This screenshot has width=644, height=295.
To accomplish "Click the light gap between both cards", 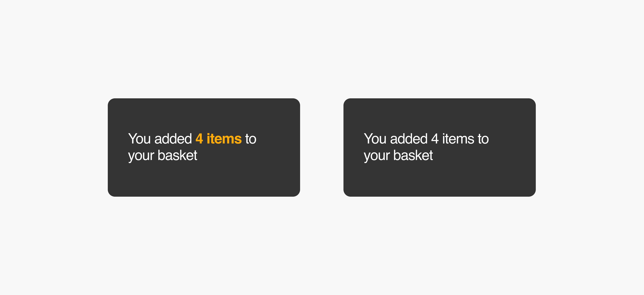I will pyautogui.click(x=322, y=147).
